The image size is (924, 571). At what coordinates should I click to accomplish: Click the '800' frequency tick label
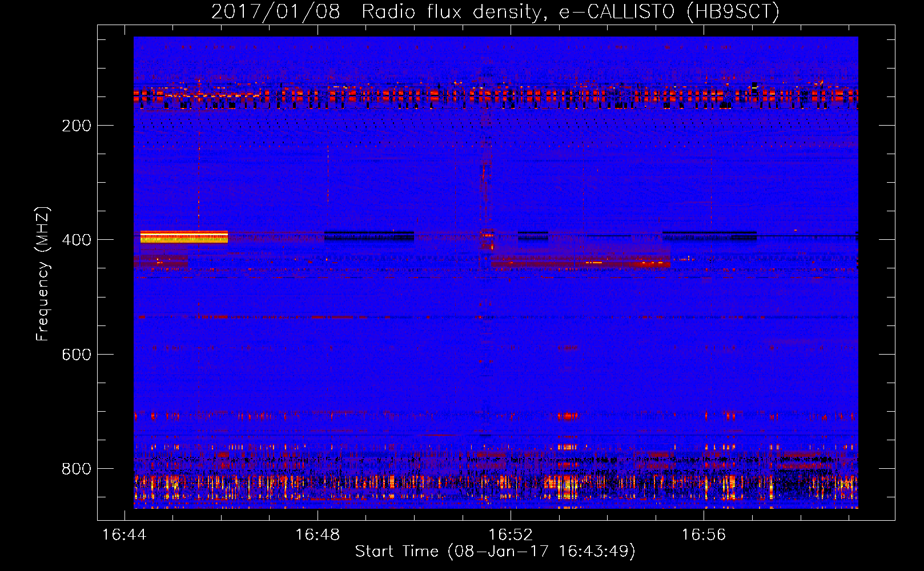pyautogui.click(x=77, y=469)
